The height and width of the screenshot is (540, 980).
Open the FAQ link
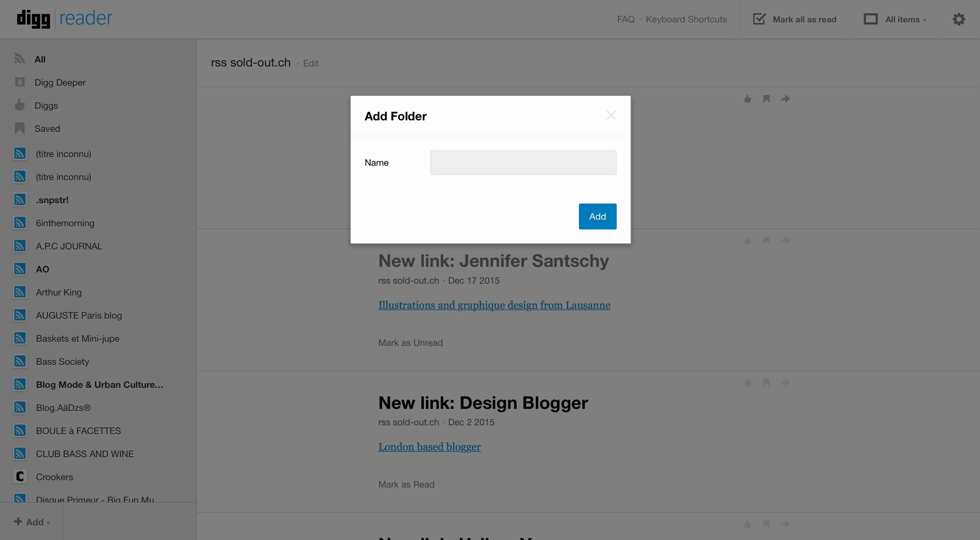click(626, 19)
